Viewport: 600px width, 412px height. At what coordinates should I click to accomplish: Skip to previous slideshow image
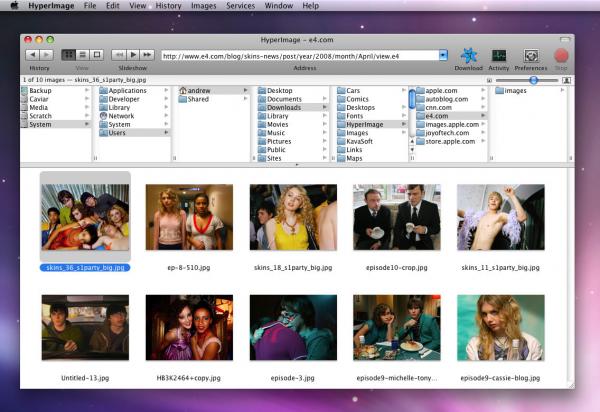click(x=119, y=55)
